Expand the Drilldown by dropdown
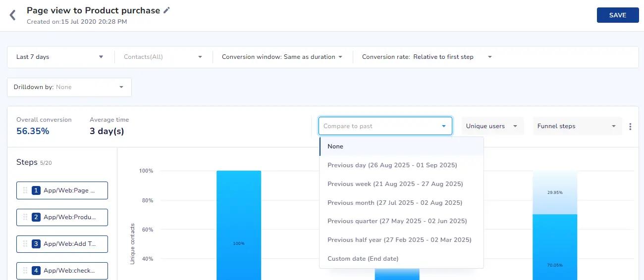The image size is (644, 280). pos(69,87)
